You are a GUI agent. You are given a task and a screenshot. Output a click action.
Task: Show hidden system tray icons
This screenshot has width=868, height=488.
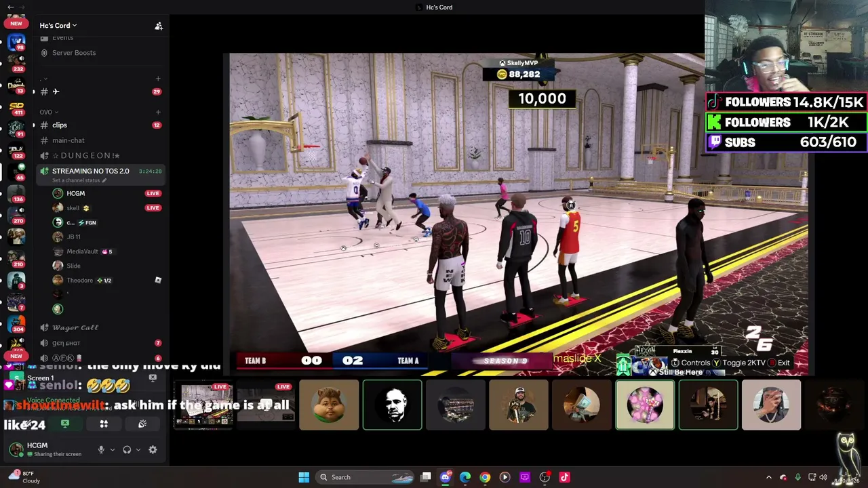coord(768,477)
